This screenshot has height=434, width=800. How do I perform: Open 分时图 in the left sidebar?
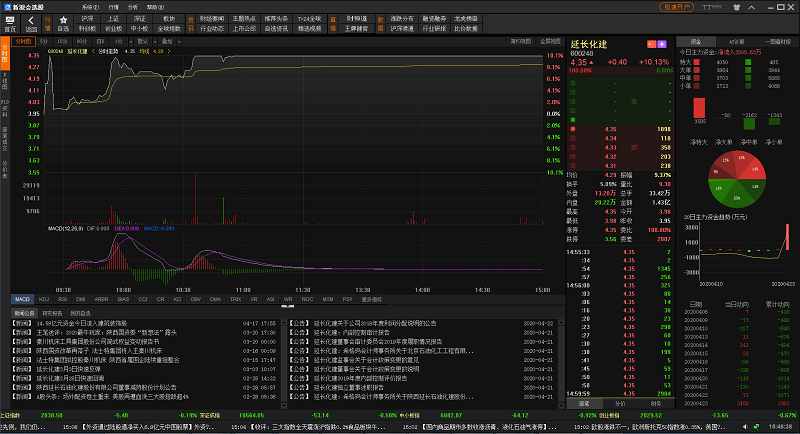click(x=4, y=56)
